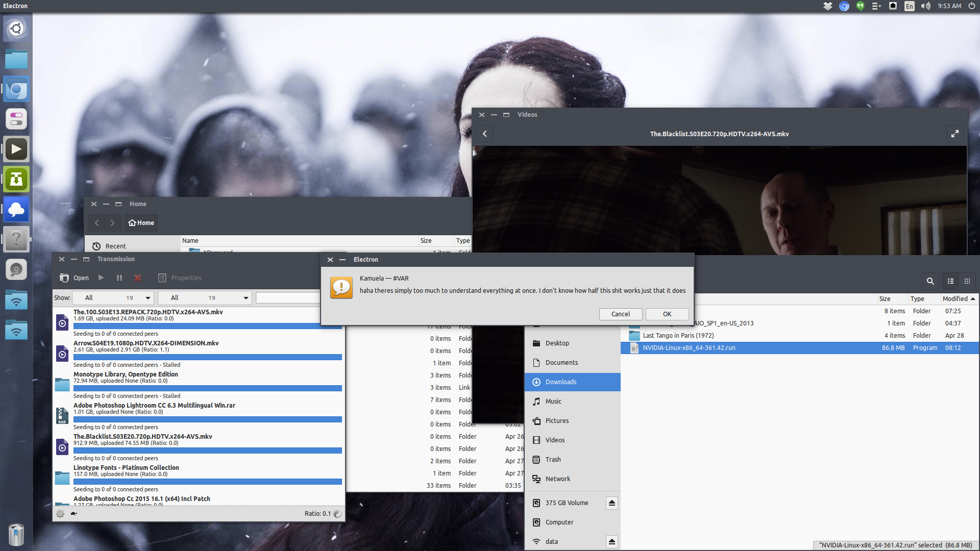
Task: Start torrent with play icon
Action: click(101, 278)
